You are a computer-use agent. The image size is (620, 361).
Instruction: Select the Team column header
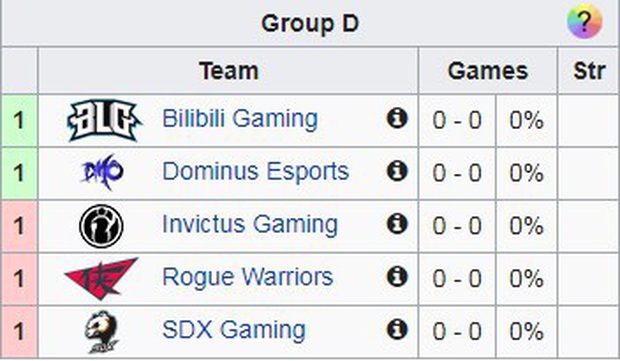pos(228,71)
